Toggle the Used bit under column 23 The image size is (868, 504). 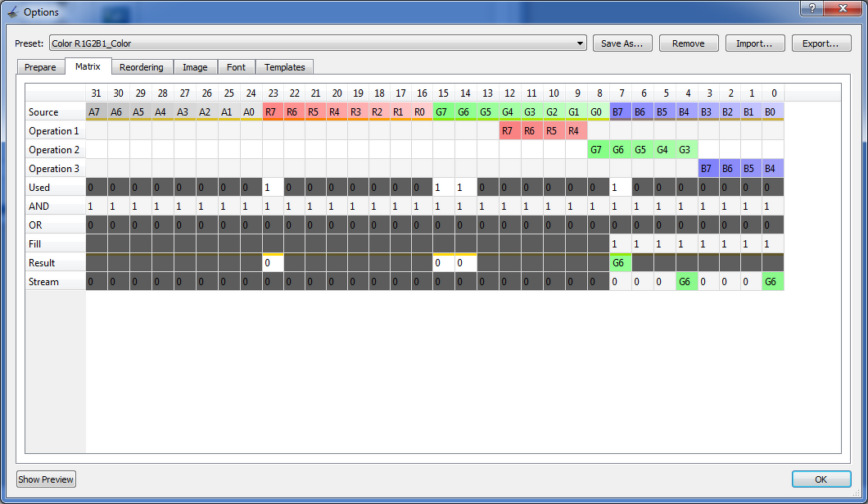(273, 187)
